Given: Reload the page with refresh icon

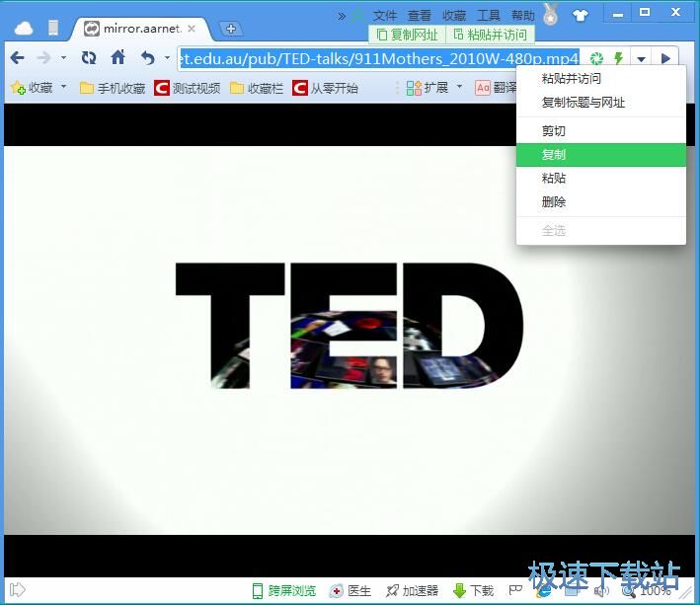Looking at the screenshot, I should tap(89, 57).
